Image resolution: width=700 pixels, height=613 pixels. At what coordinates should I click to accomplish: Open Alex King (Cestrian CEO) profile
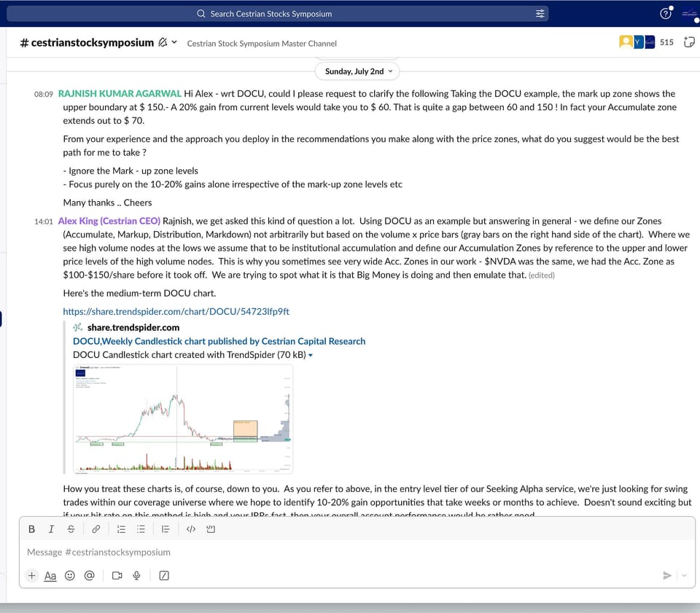click(x=109, y=221)
